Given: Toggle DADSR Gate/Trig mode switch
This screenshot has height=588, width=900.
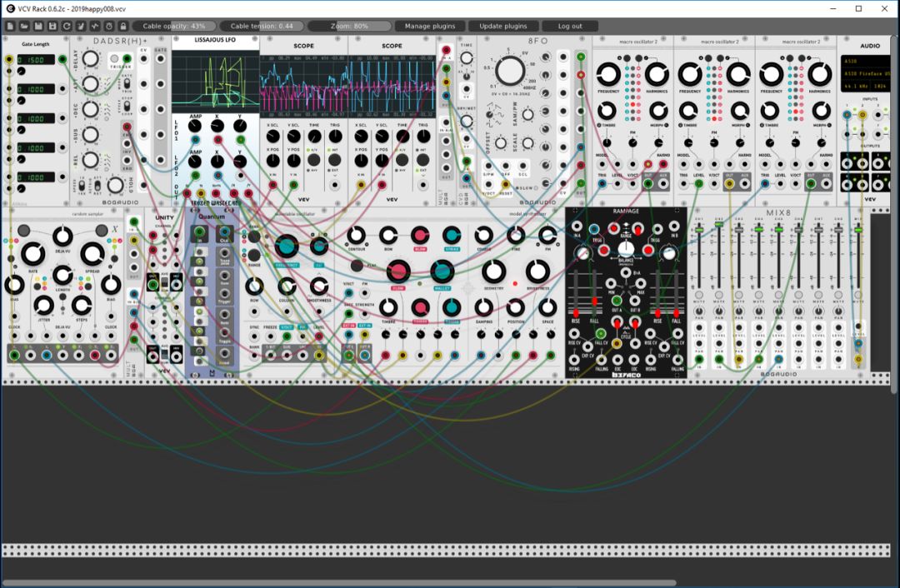Looking at the screenshot, I should tap(127, 84).
